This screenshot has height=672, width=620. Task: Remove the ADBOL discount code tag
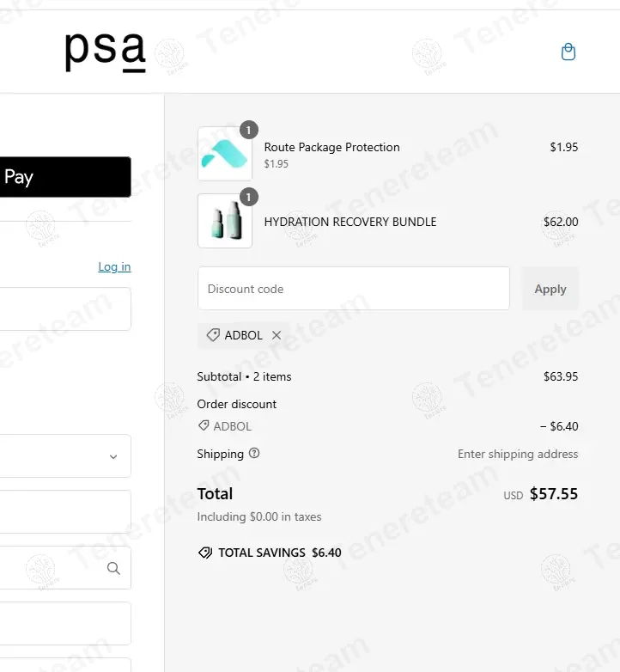pyautogui.click(x=277, y=335)
